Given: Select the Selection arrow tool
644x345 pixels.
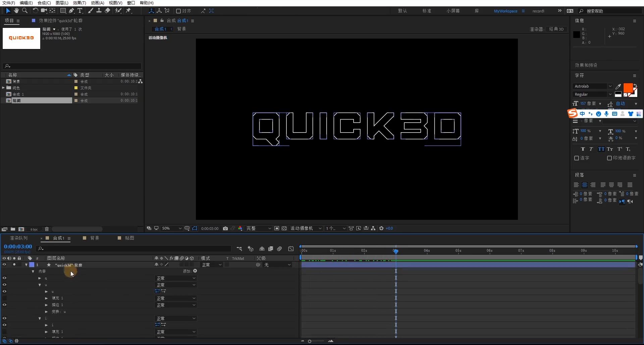Looking at the screenshot, I should 8,11.
